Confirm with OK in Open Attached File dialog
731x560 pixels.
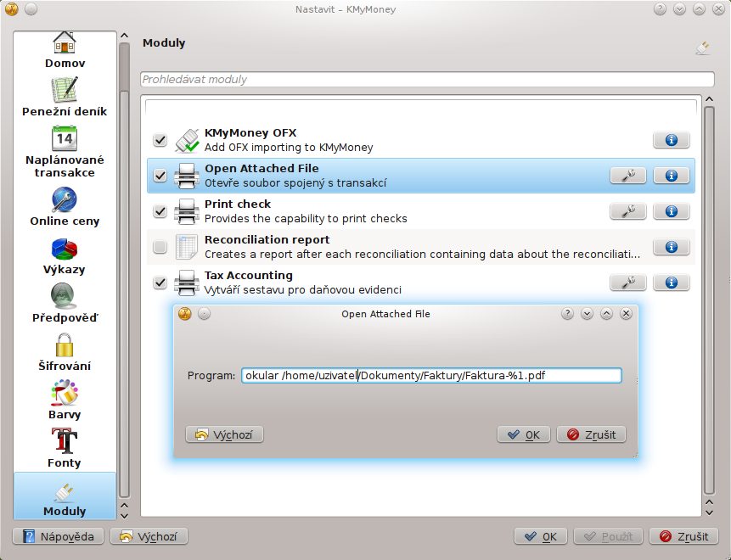coord(524,434)
